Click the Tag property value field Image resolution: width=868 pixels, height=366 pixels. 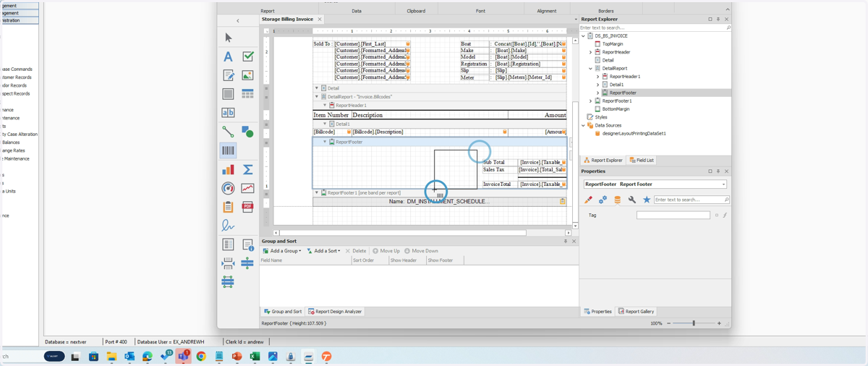(673, 216)
